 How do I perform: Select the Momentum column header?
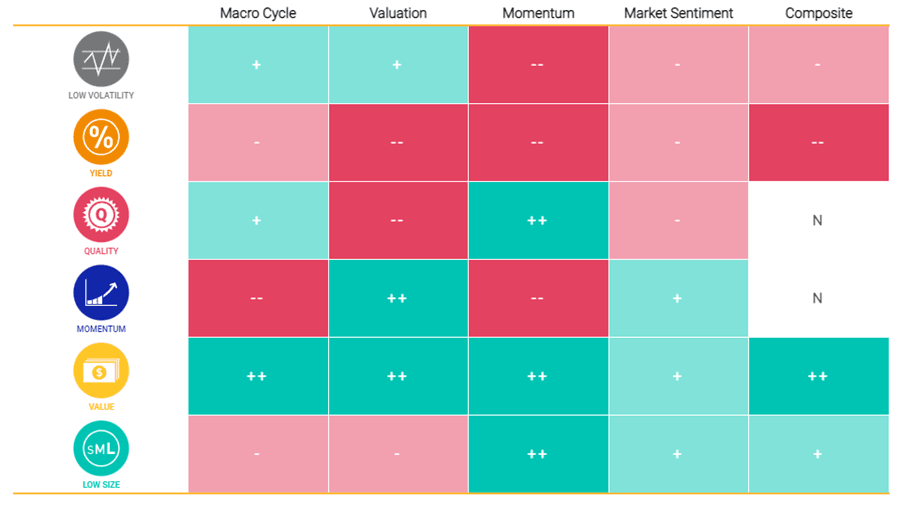pyautogui.click(x=538, y=13)
